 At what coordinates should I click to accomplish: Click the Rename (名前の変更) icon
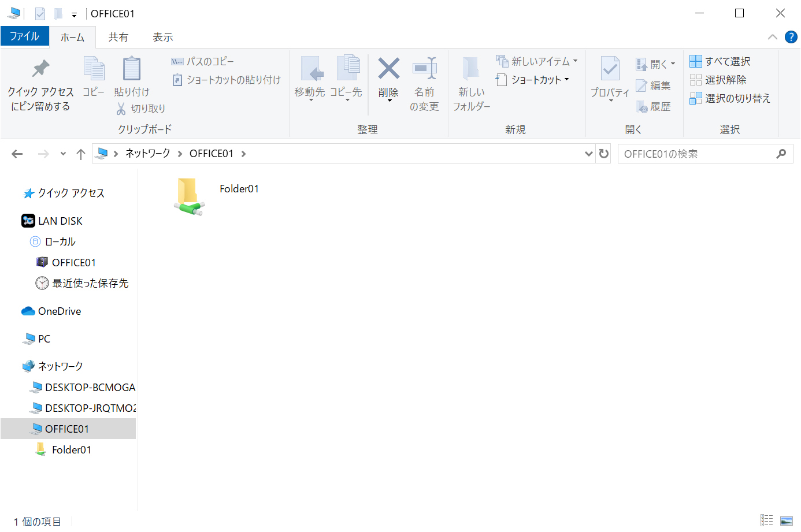(x=424, y=69)
